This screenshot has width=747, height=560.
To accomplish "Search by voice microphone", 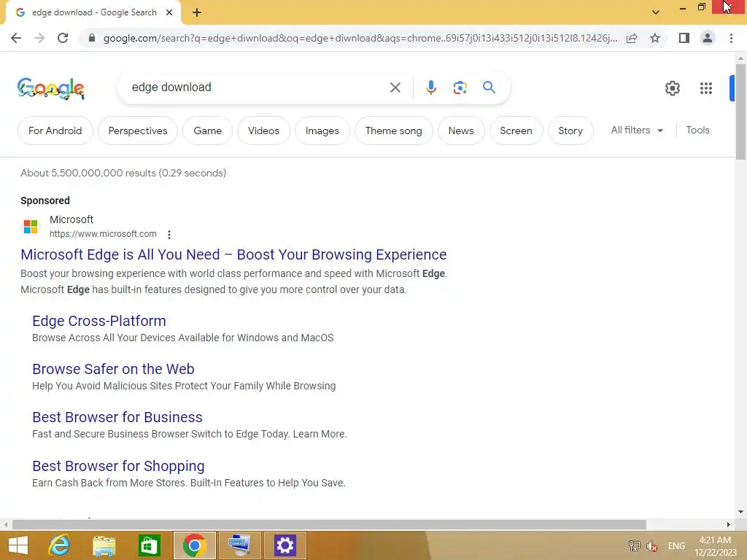I will click(x=430, y=87).
